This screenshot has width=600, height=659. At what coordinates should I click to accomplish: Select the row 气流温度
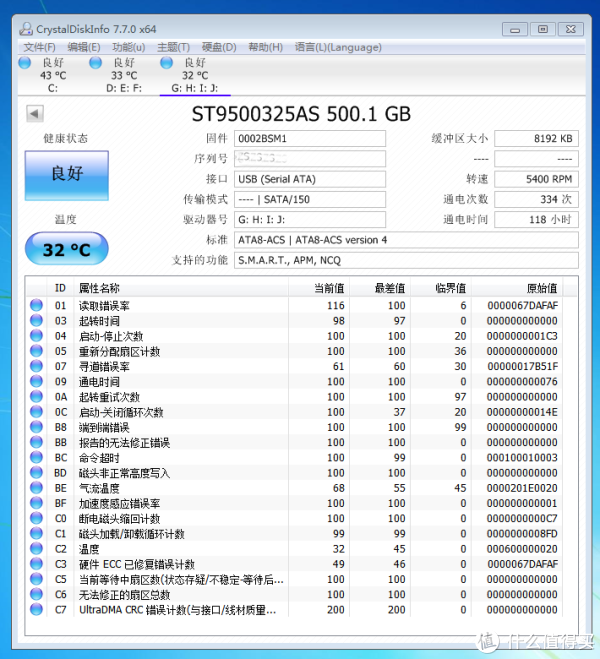(295, 488)
